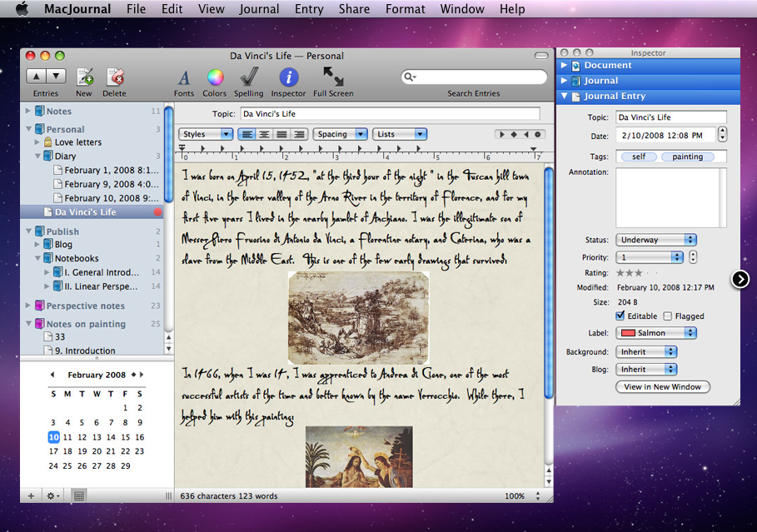Justify the text alignment
The height and width of the screenshot is (532, 757).
(x=282, y=134)
